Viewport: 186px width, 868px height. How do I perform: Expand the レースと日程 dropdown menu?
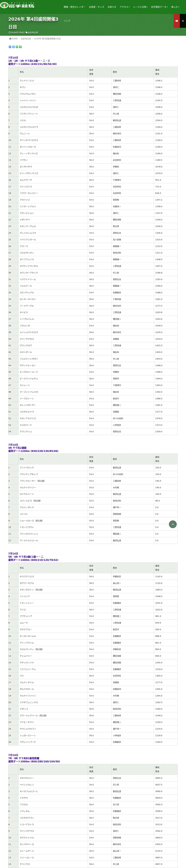coord(140,7)
